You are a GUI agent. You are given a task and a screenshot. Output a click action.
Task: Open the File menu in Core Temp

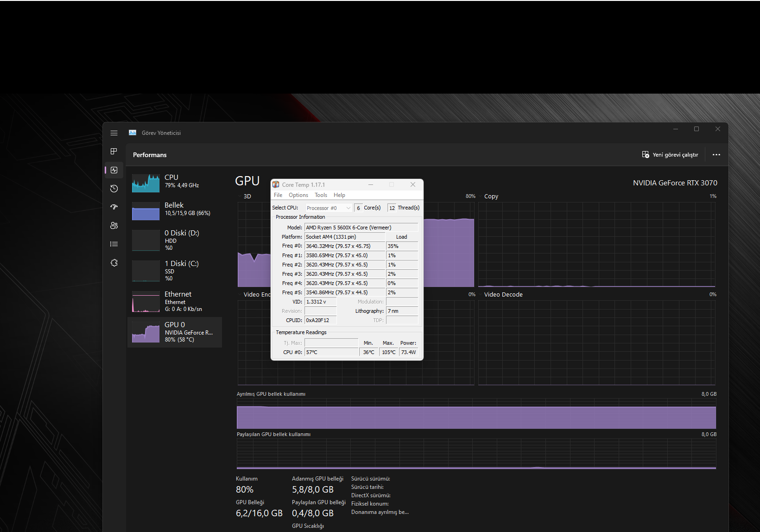click(278, 195)
